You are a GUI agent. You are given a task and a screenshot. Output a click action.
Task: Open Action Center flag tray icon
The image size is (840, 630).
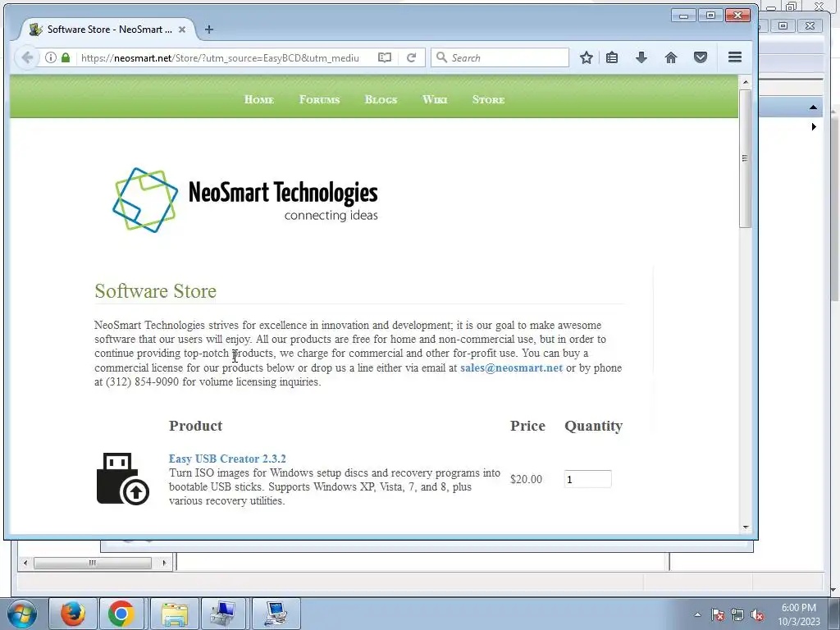tap(718, 614)
